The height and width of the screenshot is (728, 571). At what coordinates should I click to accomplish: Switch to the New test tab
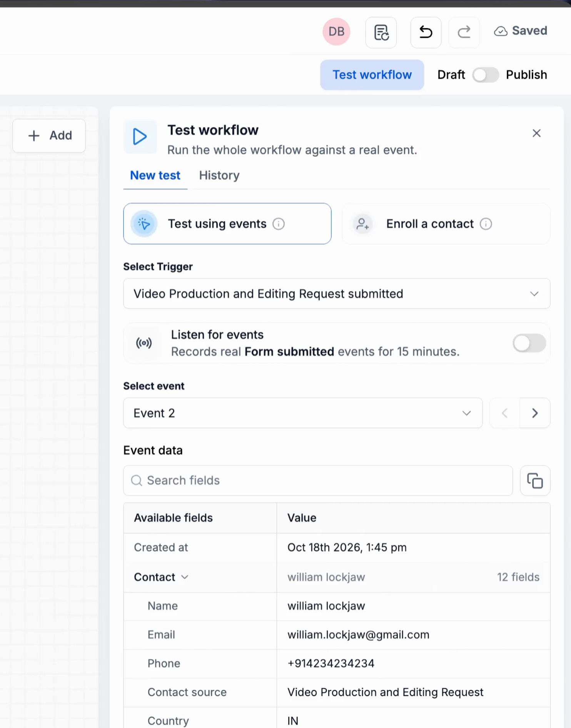tap(155, 175)
